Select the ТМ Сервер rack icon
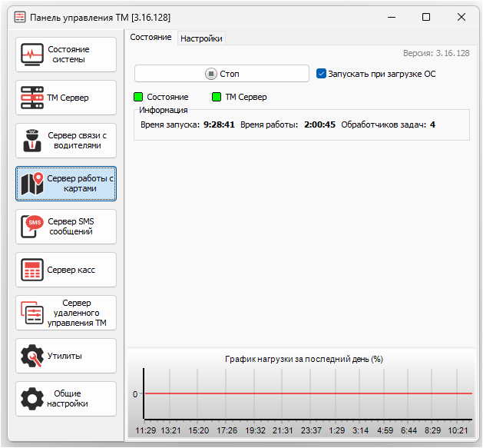Viewport: 483px width, 448px height. click(x=32, y=98)
